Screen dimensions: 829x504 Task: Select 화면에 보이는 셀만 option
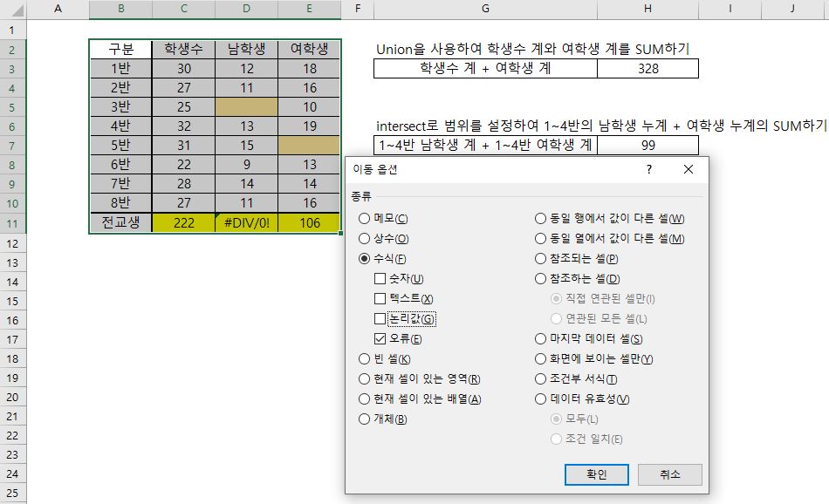pyautogui.click(x=540, y=360)
